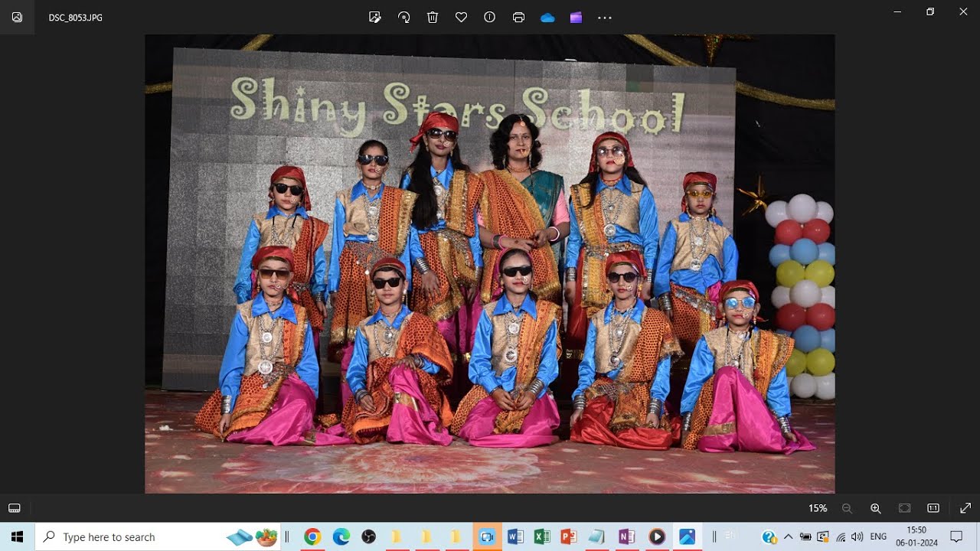
Task: Open Microsoft Word from taskbar
Action: click(515, 536)
